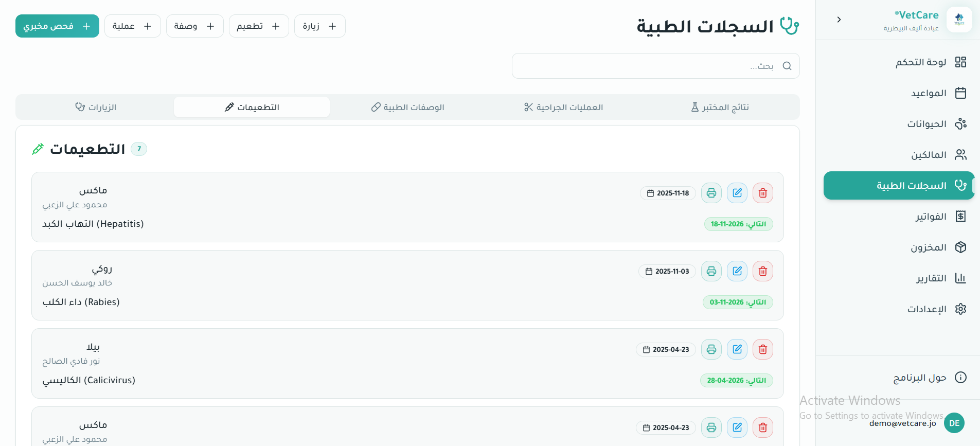Switch to الوصفات الطبية tab
This screenshot has height=446, width=980.
tap(408, 107)
